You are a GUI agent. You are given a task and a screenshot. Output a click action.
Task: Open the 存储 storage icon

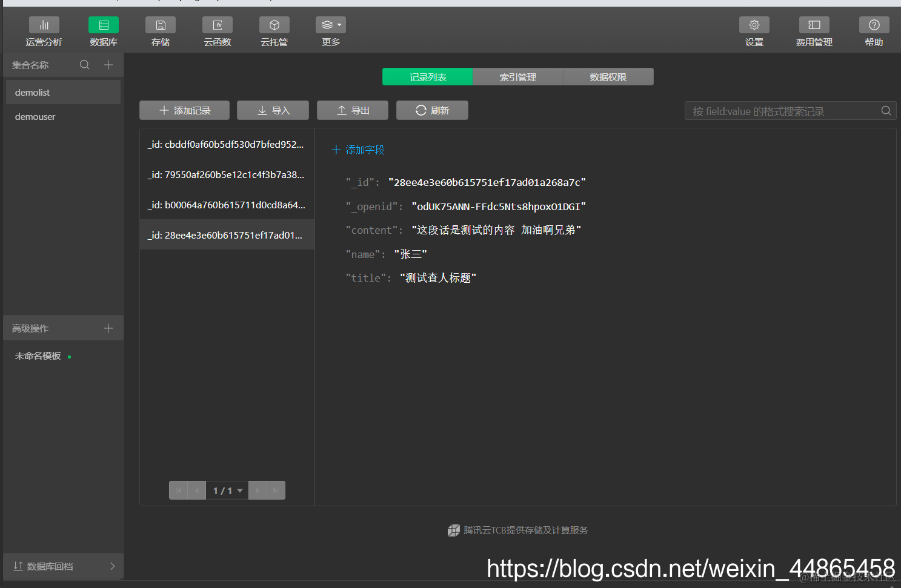(161, 25)
